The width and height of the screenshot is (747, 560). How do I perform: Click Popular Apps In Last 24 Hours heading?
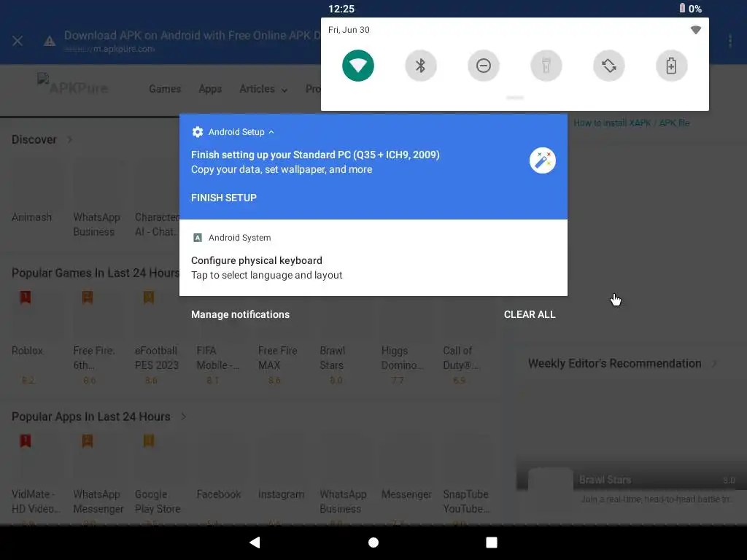(91, 416)
